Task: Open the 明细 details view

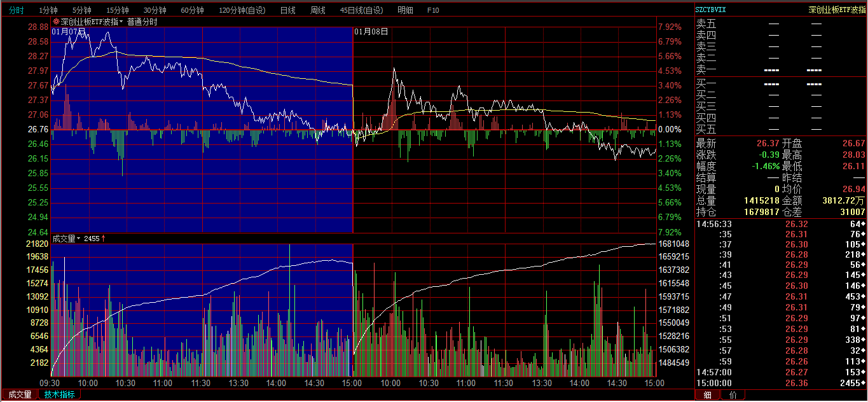Action: coord(404,10)
